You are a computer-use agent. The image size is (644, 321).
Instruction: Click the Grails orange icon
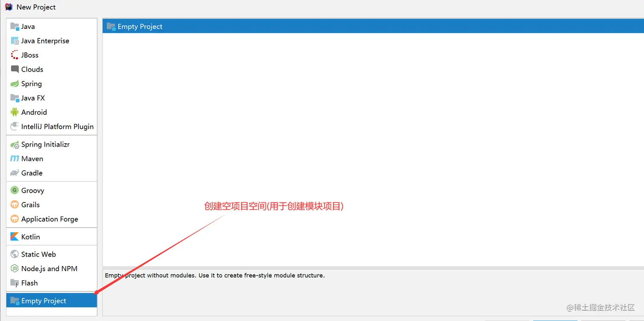coord(15,205)
